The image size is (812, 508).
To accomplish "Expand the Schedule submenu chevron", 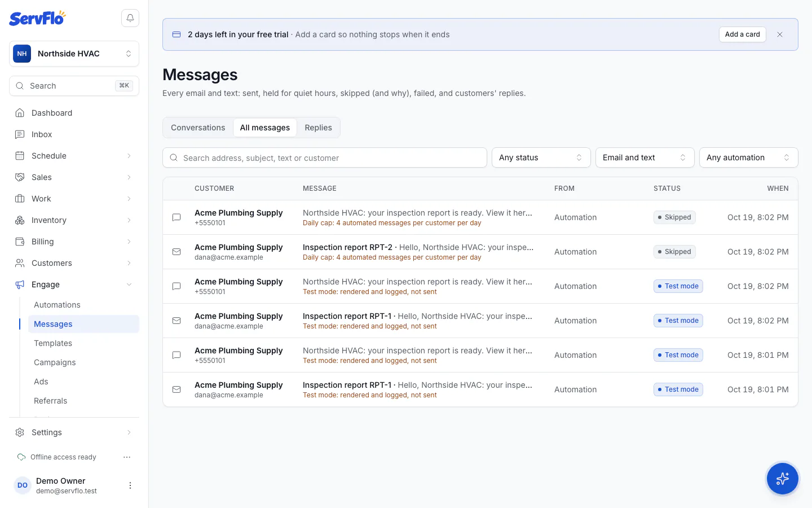I will coord(129,156).
